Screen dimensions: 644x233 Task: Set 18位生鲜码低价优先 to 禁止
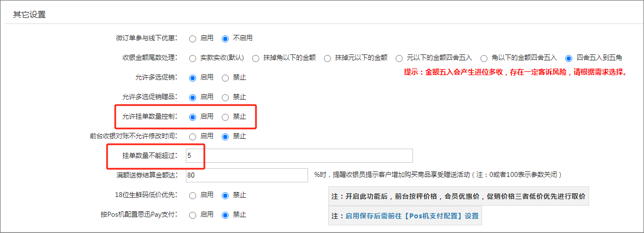(x=226, y=195)
